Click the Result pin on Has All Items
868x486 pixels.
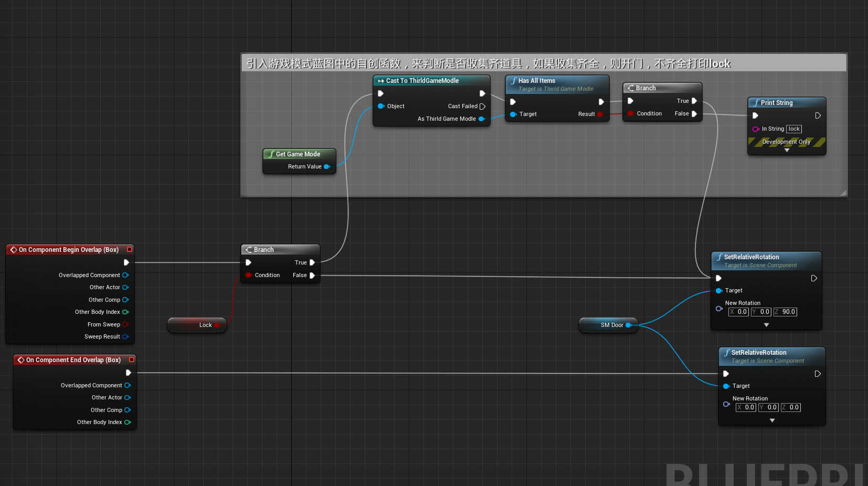[600, 114]
